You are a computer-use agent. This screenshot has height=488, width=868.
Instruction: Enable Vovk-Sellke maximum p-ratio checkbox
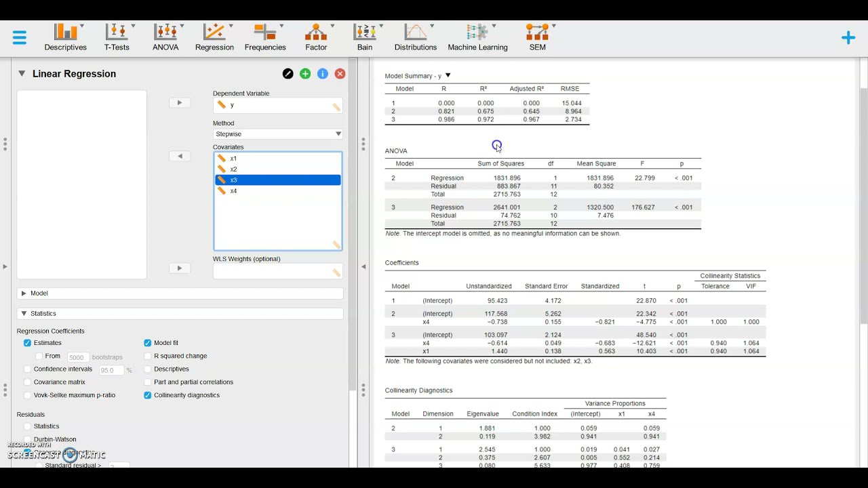coord(28,395)
